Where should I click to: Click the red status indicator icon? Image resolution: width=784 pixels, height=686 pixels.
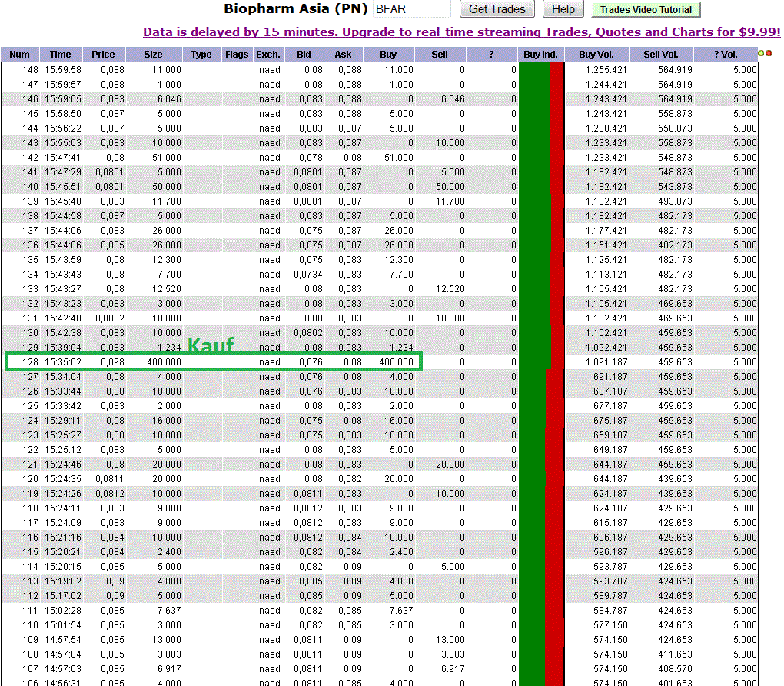coord(767,54)
